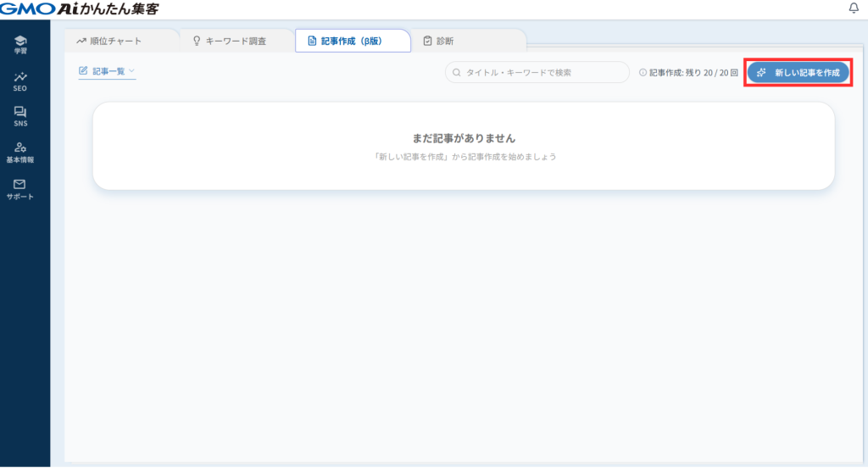Select the SEO sidebar icon
The height and width of the screenshot is (468, 868).
(x=20, y=81)
